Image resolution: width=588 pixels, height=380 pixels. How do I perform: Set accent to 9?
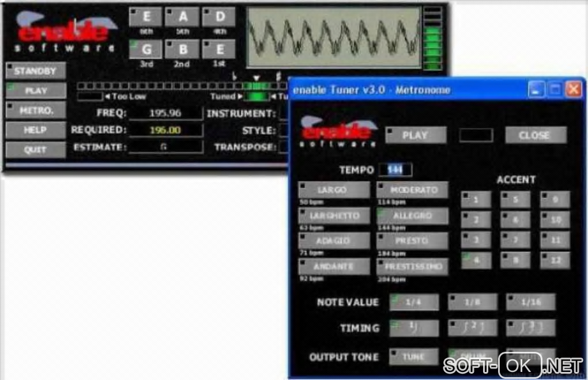[x=555, y=200]
